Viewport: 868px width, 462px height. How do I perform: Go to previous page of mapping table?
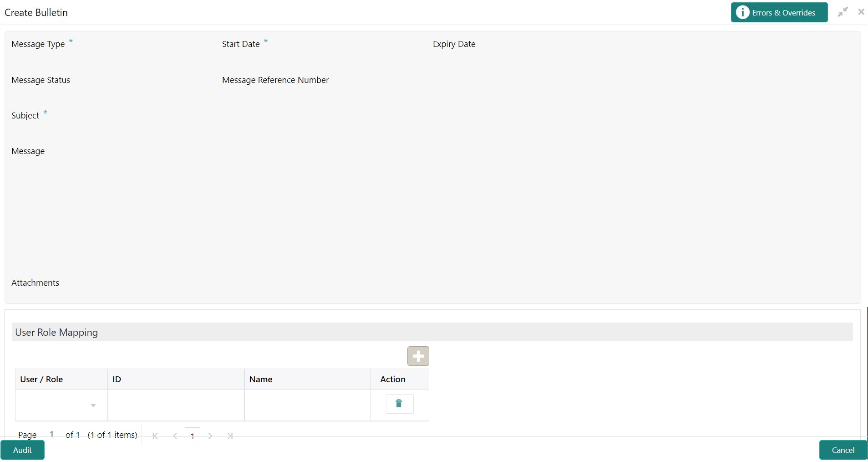(x=175, y=436)
